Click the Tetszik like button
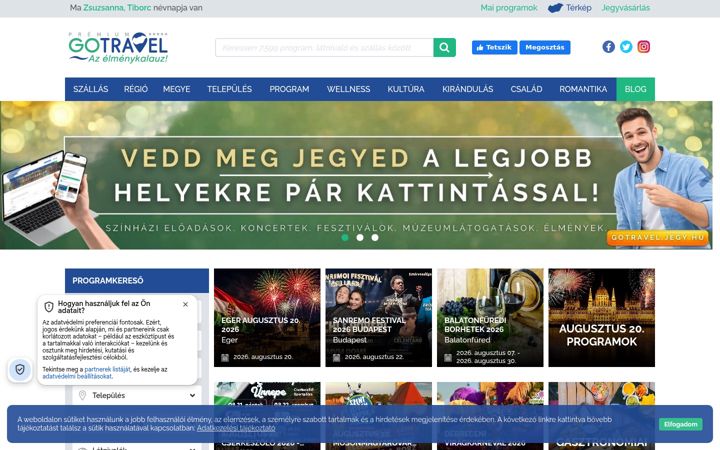The height and width of the screenshot is (450, 720). tap(495, 47)
